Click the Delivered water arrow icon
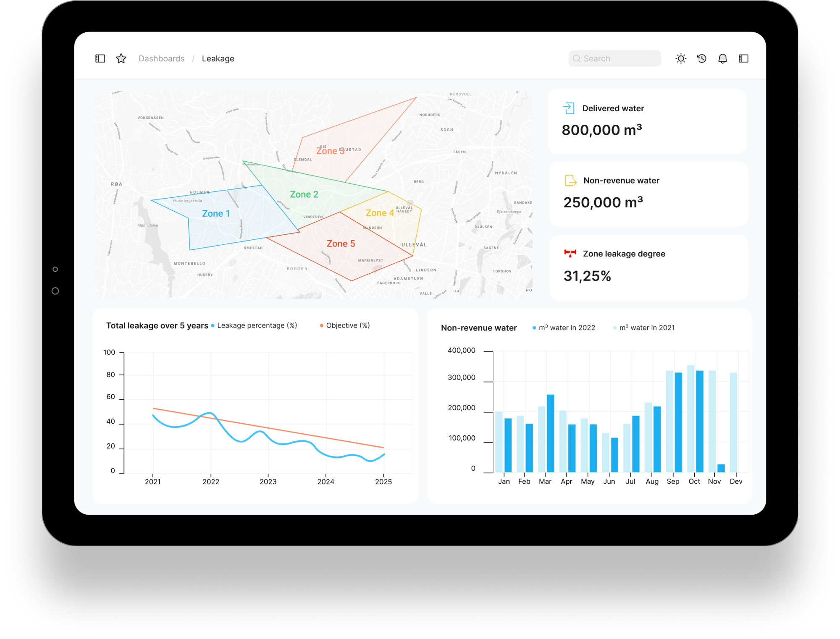This screenshot has height=639, width=840. (568, 108)
